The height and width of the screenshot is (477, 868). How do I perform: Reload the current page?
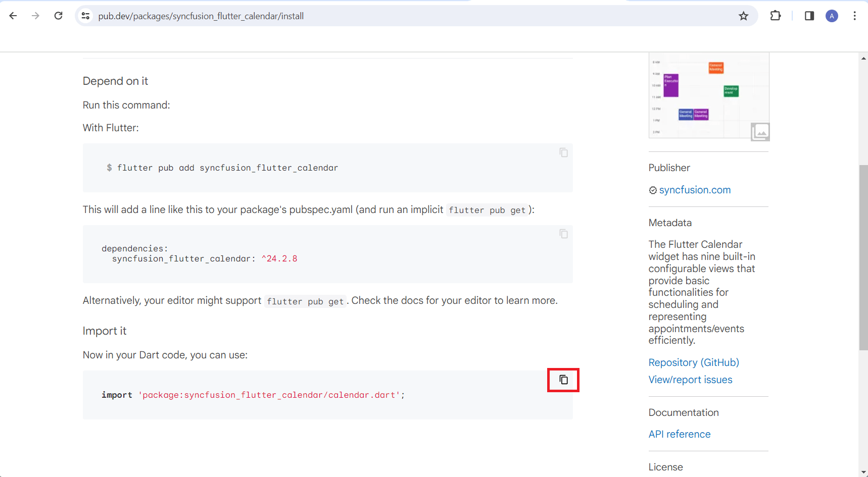point(59,16)
